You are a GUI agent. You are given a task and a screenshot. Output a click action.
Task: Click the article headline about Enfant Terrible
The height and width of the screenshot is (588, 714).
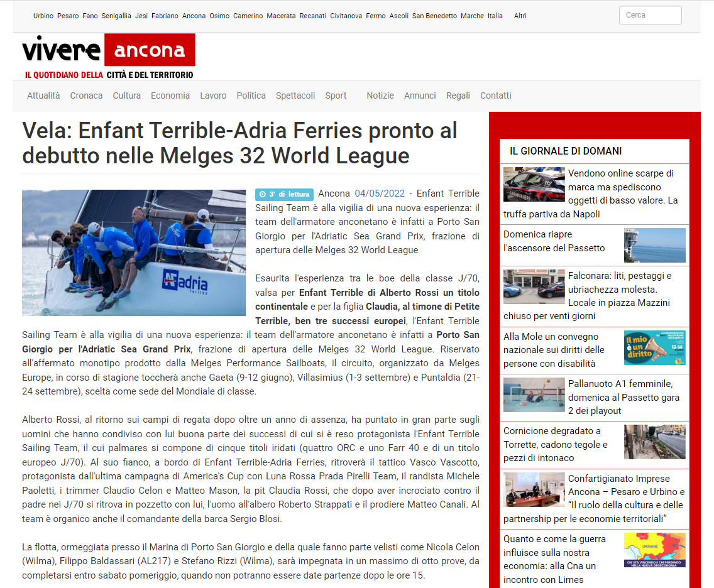point(239,143)
